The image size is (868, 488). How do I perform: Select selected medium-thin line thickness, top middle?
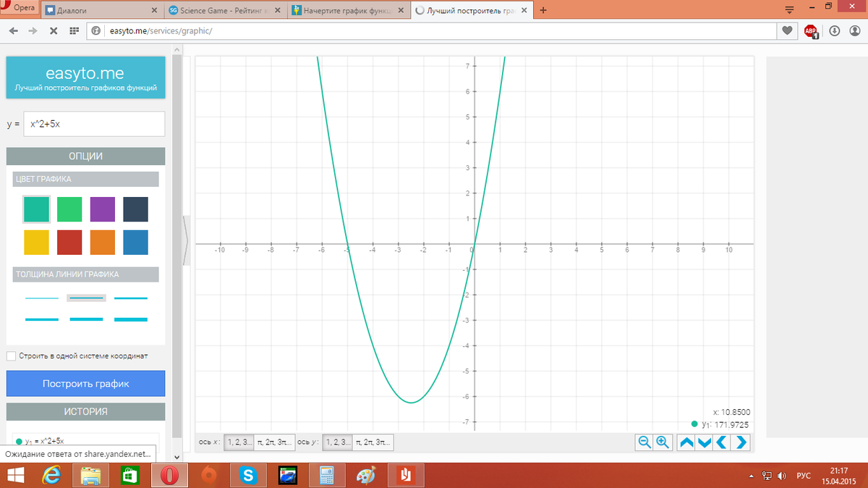pos(87,298)
